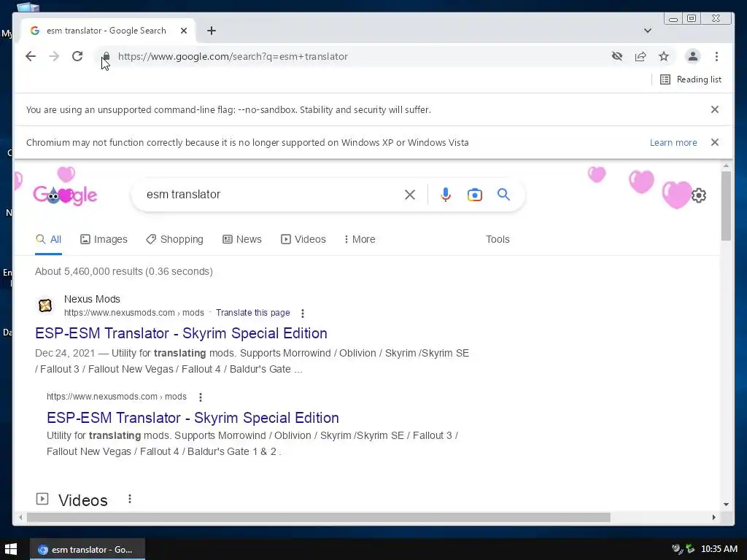
Task: Open the Windows Start button
Action: coord(10,550)
